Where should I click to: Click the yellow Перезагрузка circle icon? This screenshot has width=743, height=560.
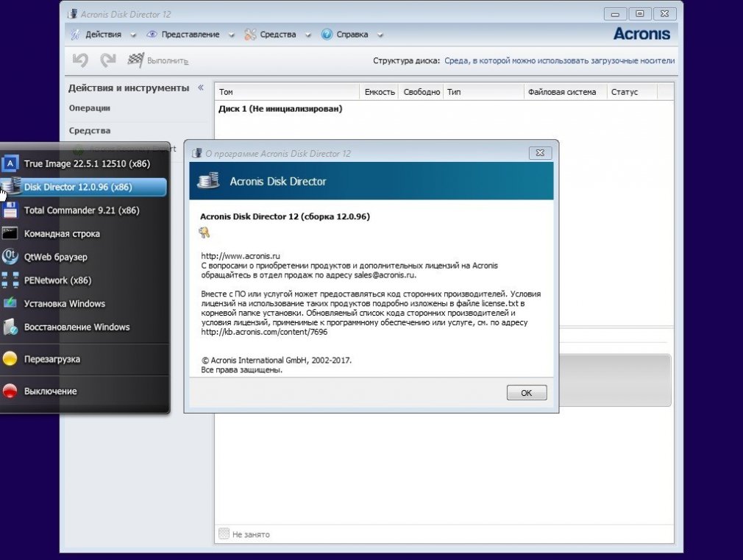pos(10,359)
